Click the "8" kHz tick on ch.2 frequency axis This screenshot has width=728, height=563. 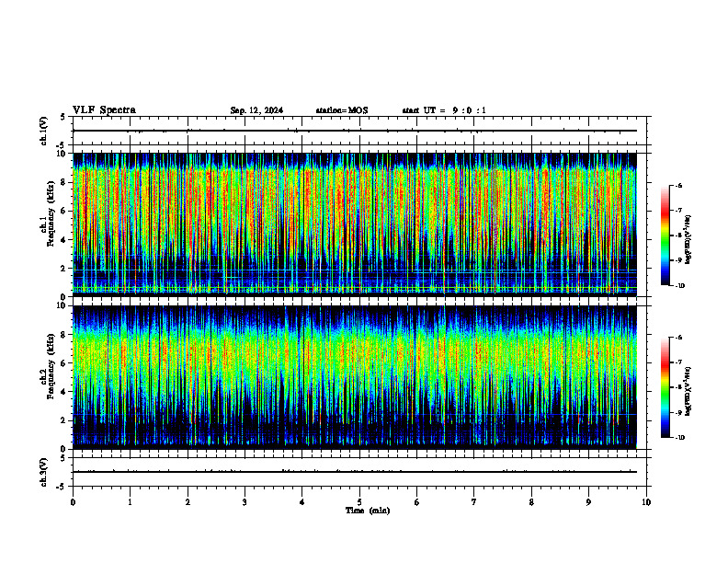64,335
